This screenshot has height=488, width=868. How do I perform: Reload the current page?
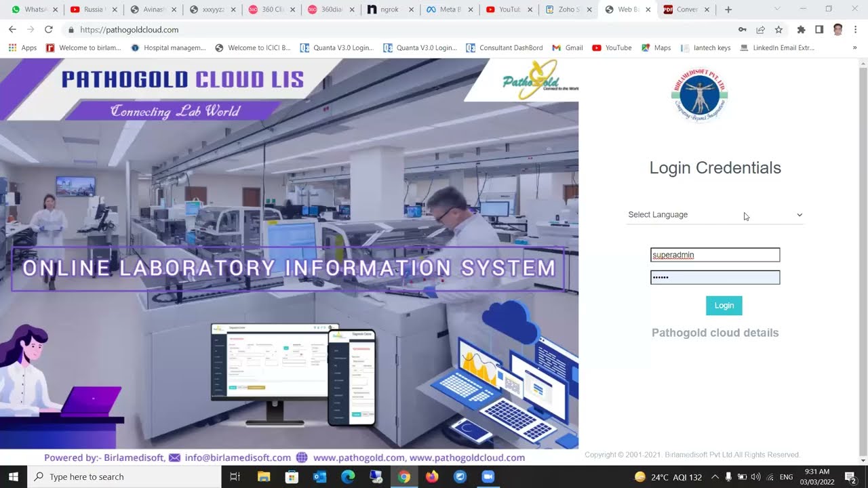tap(48, 30)
